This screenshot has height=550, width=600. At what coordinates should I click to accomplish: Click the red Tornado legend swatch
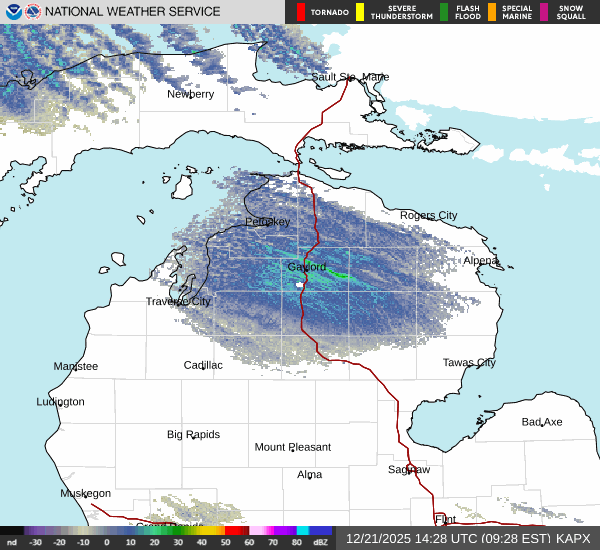pyautogui.click(x=300, y=12)
